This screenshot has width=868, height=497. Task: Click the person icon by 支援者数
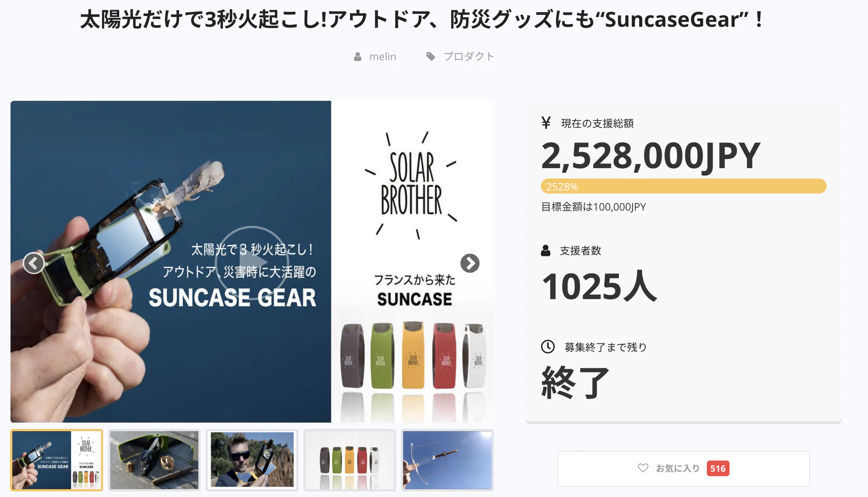[x=546, y=250]
